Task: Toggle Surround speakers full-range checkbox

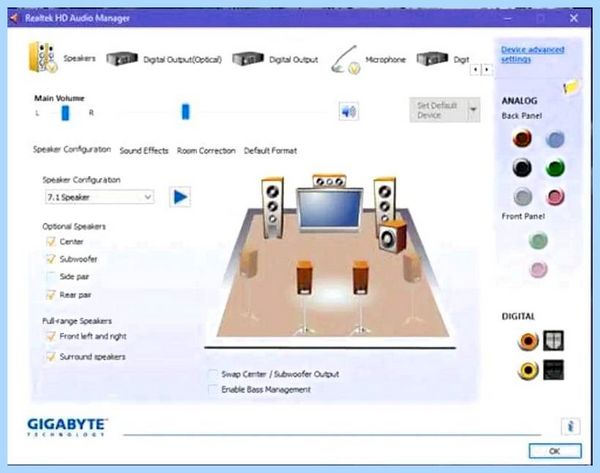Action: 51,357
